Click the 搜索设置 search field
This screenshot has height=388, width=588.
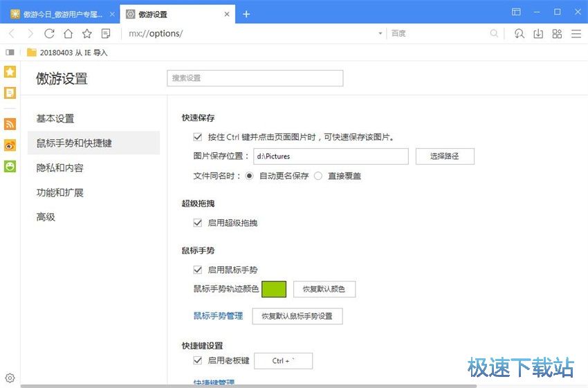pos(255,78)
